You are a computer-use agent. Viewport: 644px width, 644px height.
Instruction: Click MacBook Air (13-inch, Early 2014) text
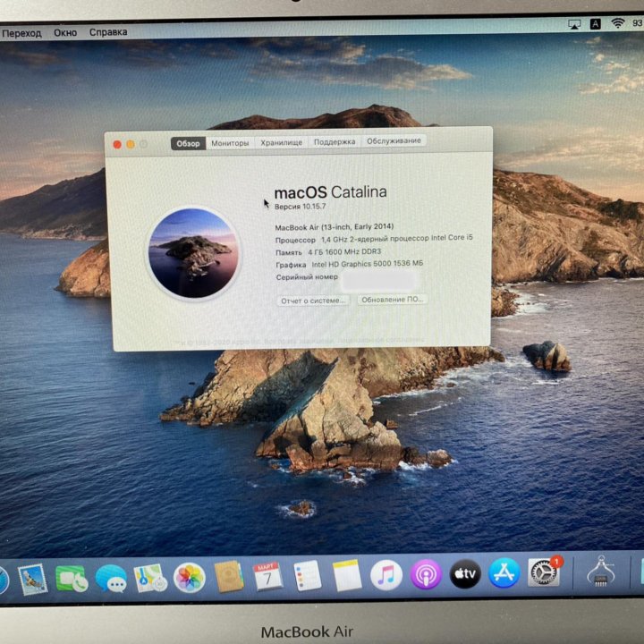[x=335, y=227]
